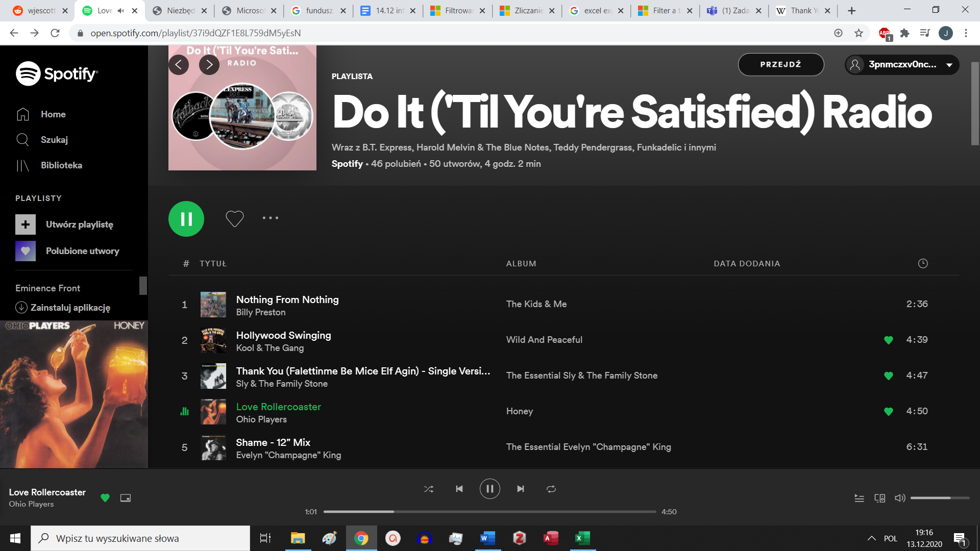Image resolution: width=980 pixels, height=551 pixels.
Task: Open Chrome extensions puzzle icon
Action: 904,33
